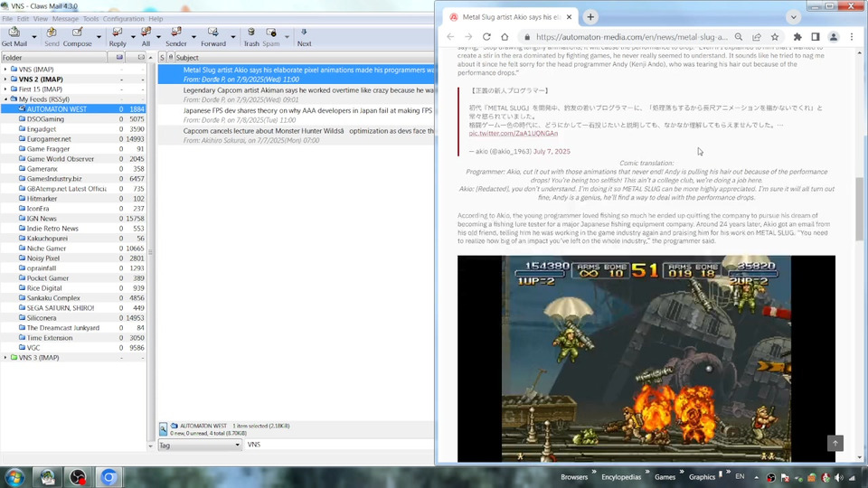Screen dimensions: 868x488
Task: Click zoom magnifier in address bar
Action: coord(739,37)
